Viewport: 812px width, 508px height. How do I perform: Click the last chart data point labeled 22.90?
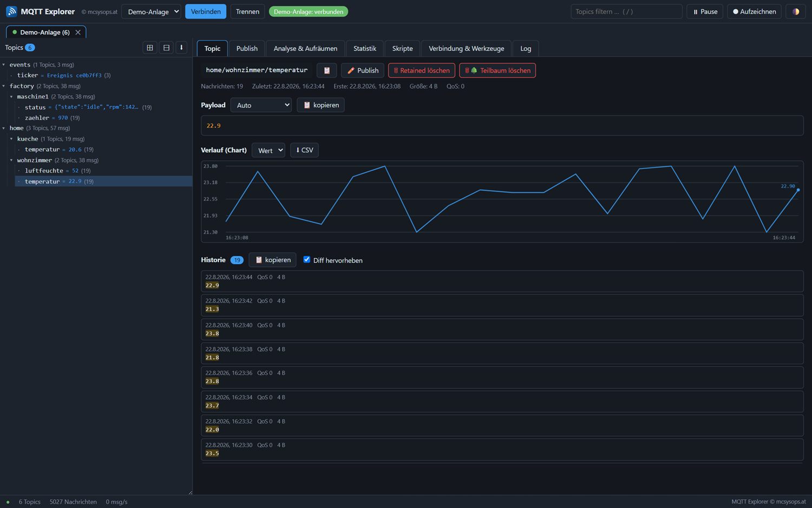(x=798, y=190)
